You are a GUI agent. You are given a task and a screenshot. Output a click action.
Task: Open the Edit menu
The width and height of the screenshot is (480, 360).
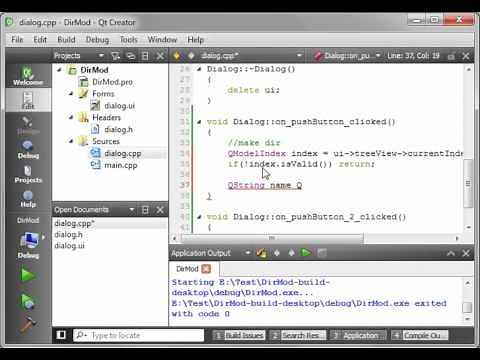coord(40,40)
